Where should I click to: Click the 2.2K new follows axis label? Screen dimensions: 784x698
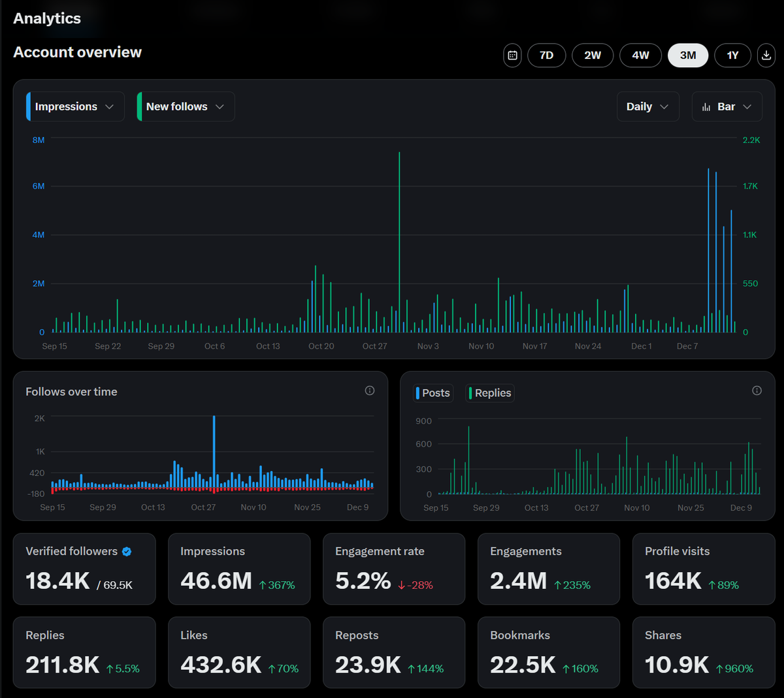[751, 140]
